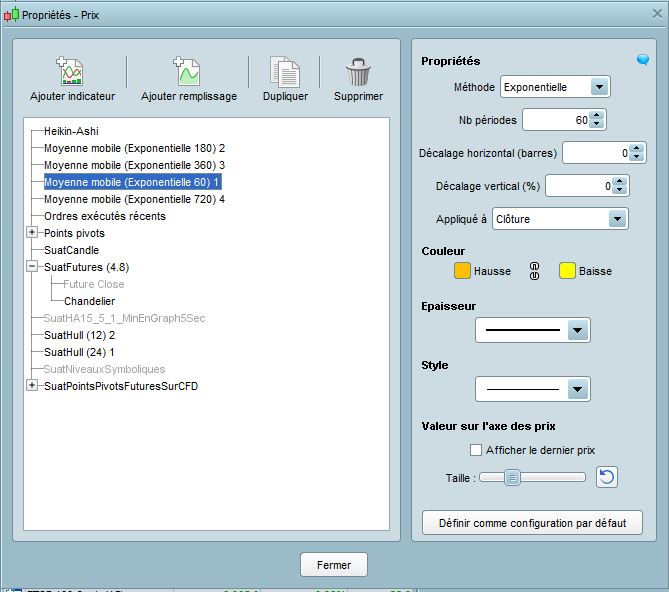Close the Propriétés - Prix dialog
Screen dimensions: 669x592
click(657, 14)
